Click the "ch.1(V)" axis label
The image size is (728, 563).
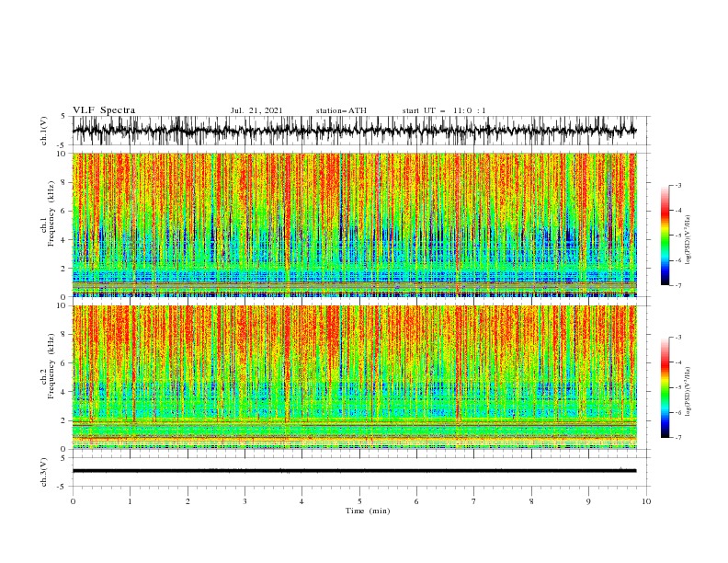(x=44, y=131)
